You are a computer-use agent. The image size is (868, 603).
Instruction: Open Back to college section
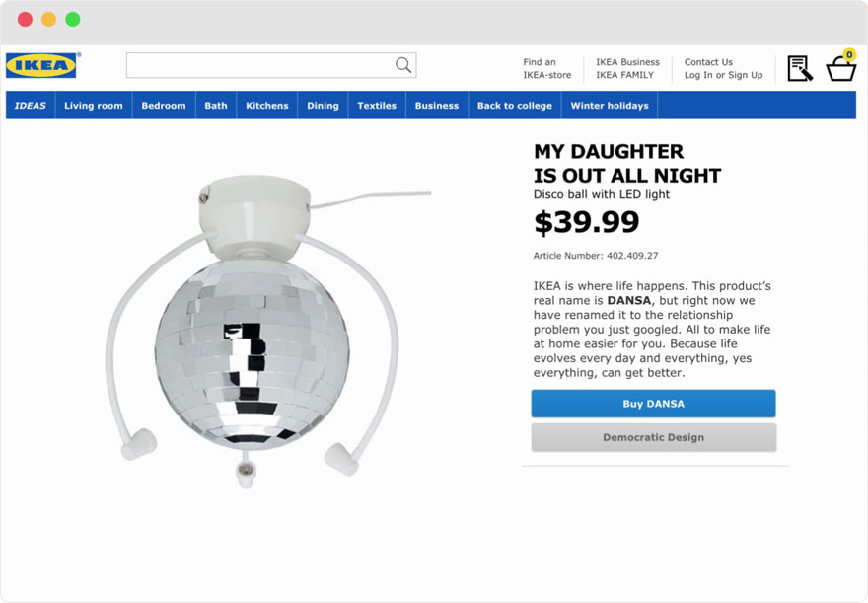pyautogui.click(x=515, y=106)
